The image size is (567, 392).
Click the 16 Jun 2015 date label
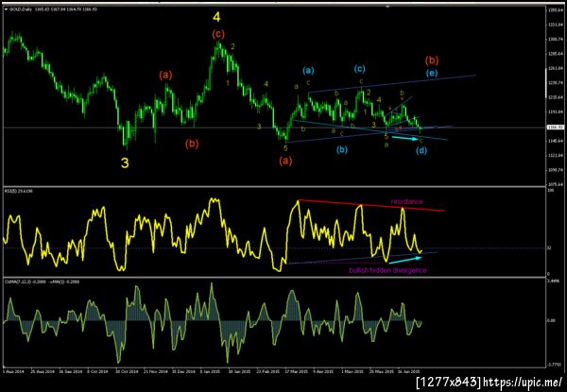[408, 371]
